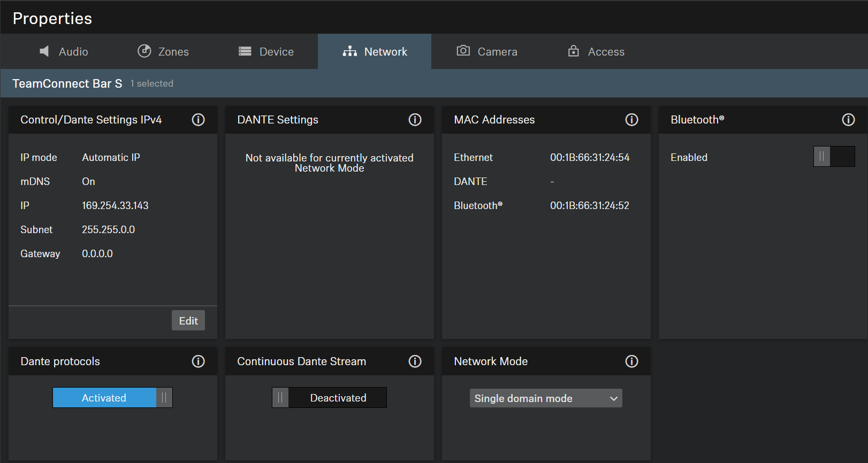
Task: Go to the Device tab
Action: pyautogui.click(x=267, y=51)
